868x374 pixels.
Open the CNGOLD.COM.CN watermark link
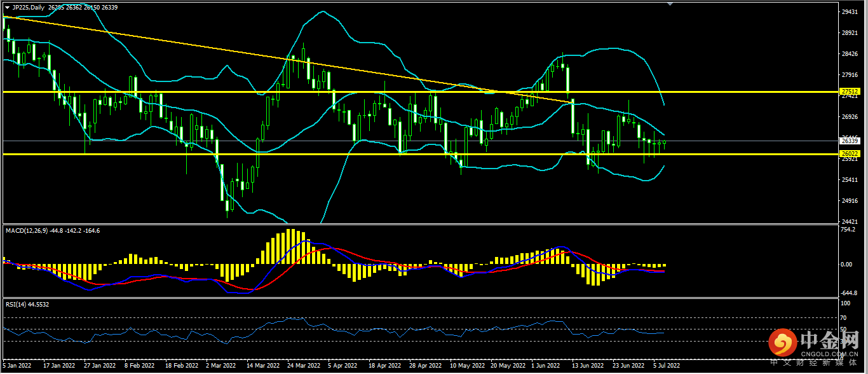click(x=829, y=354)
